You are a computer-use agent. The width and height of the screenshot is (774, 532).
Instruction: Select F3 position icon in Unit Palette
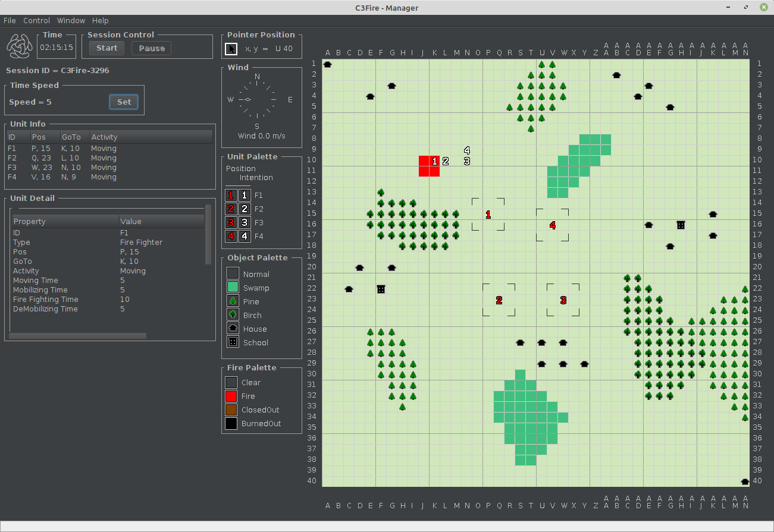coord(231,222)
